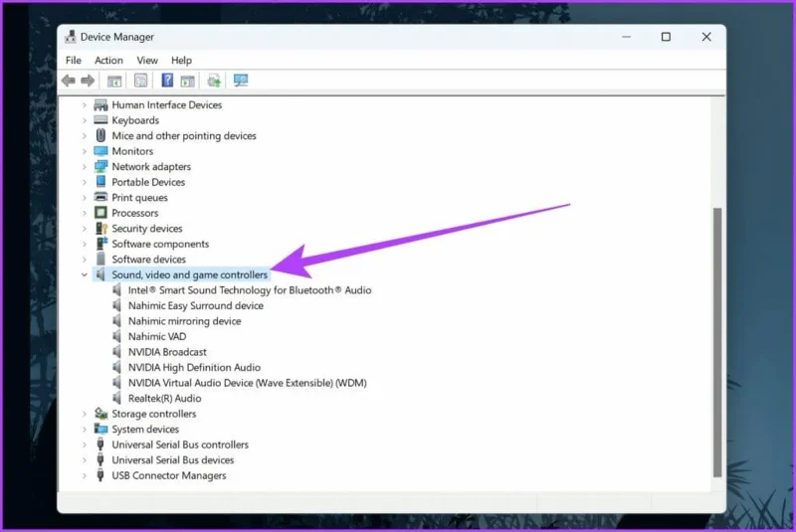The width and height of the screenshot is (796, 532).
Task: Maximize the Device Manager window
Action: tap(666, 37)
